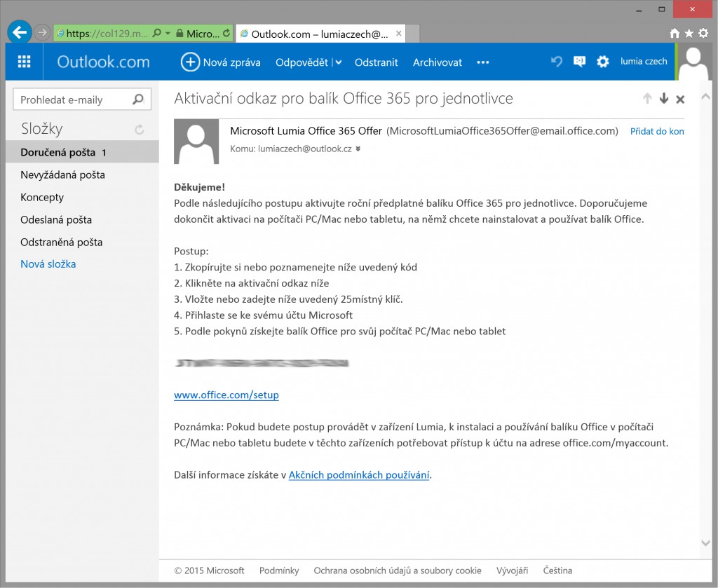Close the Outlook.com browser tab
Screen dimensions: 718x588
pos(398,34)
